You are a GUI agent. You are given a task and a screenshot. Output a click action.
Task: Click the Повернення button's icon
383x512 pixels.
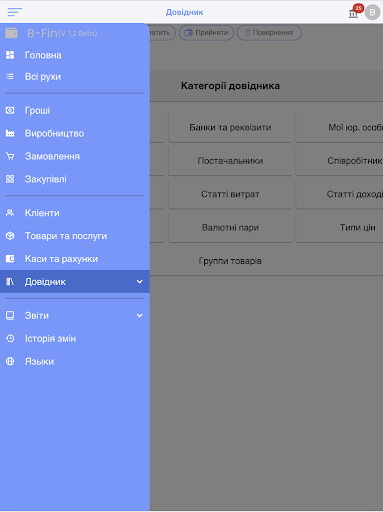[248, 33]
